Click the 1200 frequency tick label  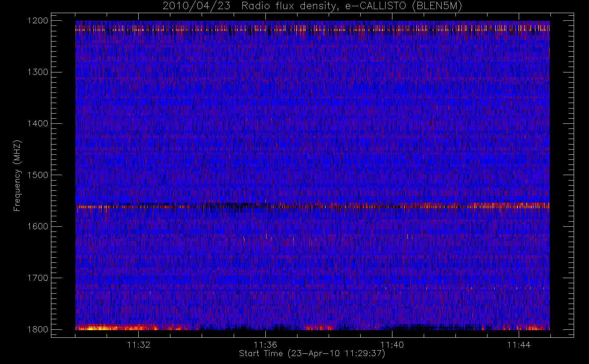pyautogui.click(x=38, y=21)
